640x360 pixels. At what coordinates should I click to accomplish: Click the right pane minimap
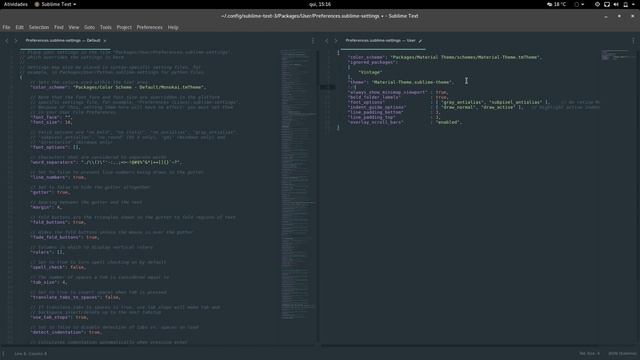click(x=616, y=55)
